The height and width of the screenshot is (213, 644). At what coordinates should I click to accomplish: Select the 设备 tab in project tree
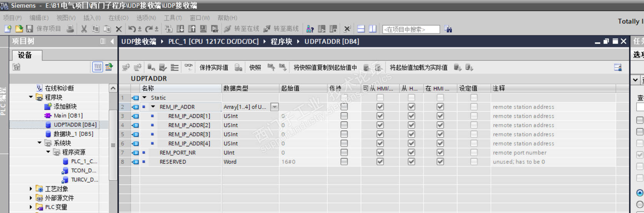[26, 55]
